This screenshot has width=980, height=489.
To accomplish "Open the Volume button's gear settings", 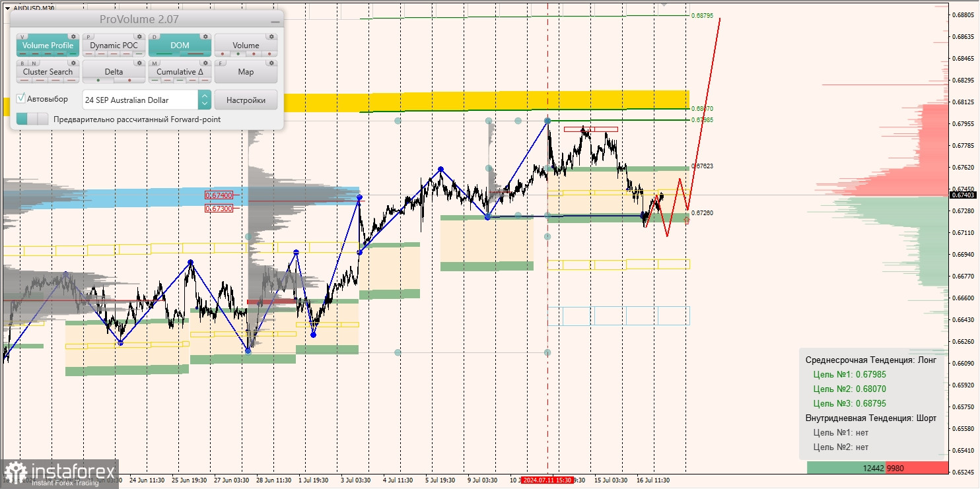I will click(x=271, y=36).
